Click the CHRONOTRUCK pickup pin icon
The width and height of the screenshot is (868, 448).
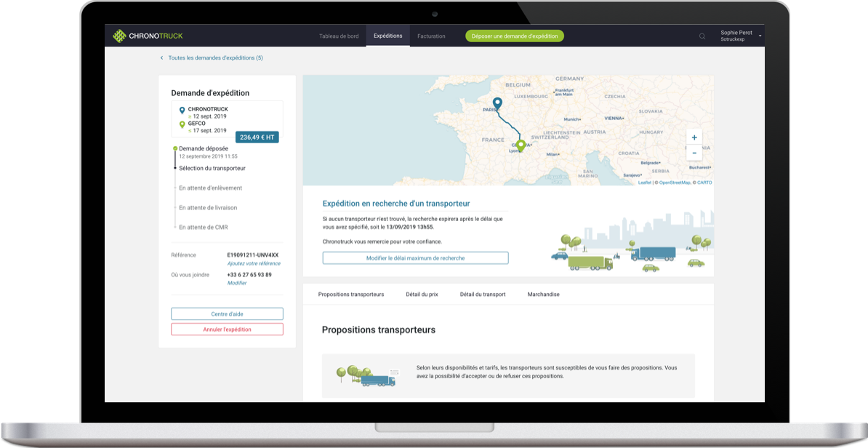click(182, 111)
